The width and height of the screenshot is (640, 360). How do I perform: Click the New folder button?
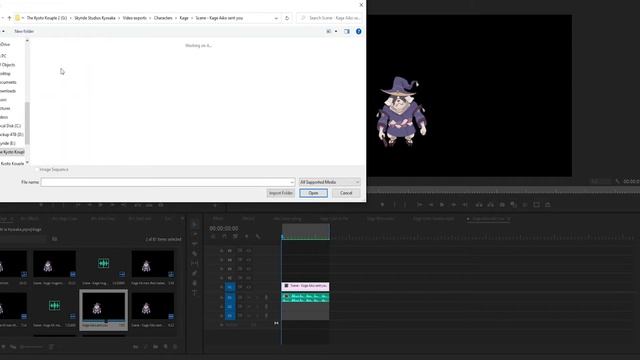pyautogui.click(x=24, y=31)
